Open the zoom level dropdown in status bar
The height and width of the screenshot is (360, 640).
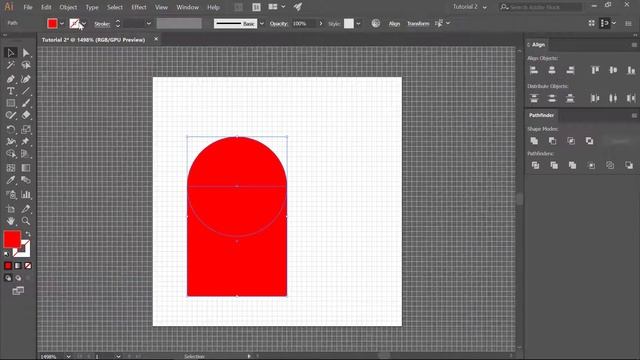69,356
